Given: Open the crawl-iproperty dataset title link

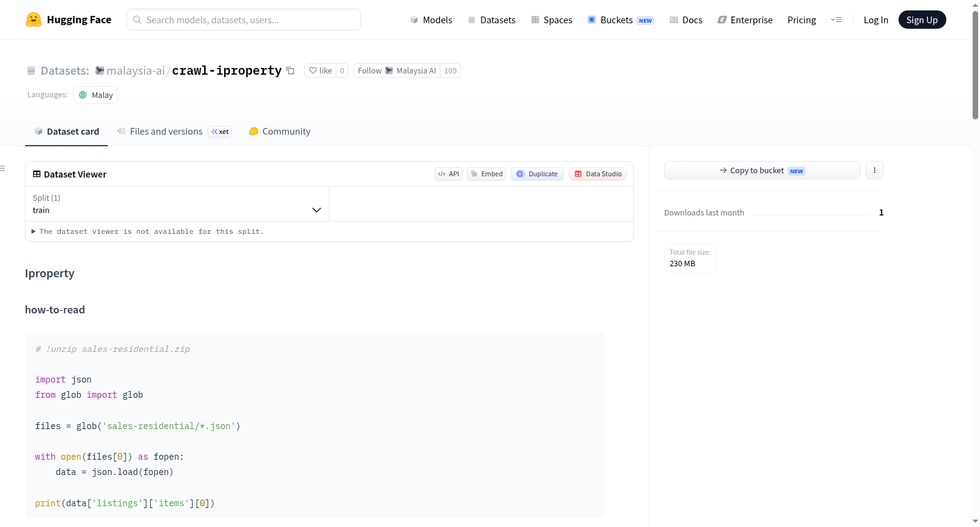Looking at the screenshot, I should [x=227, y=70].
